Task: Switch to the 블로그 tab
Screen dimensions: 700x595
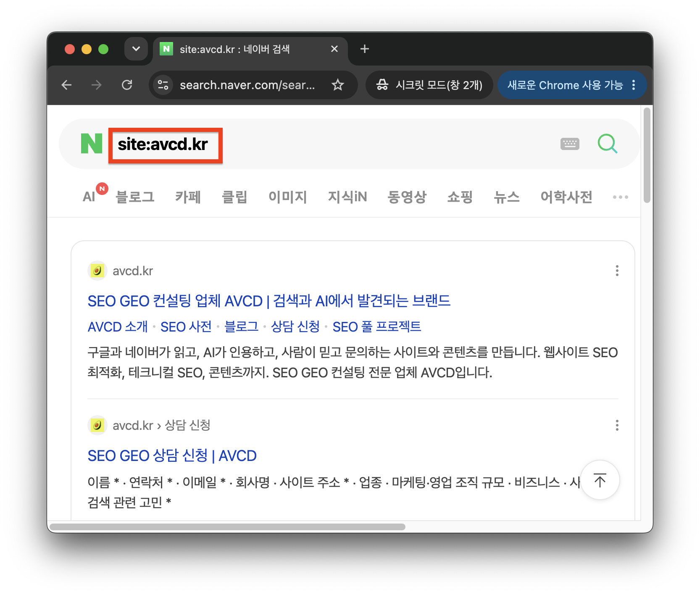Action: point(135,197)
